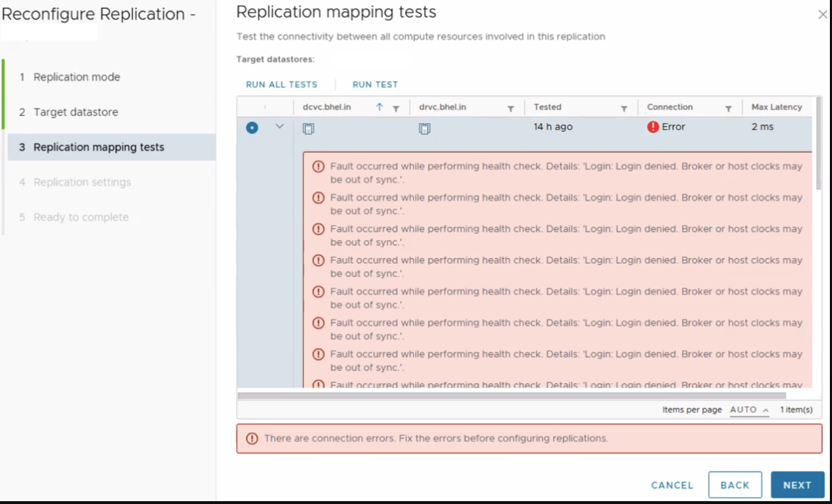
Task: Click NEXT button
Action: [797, 485]
